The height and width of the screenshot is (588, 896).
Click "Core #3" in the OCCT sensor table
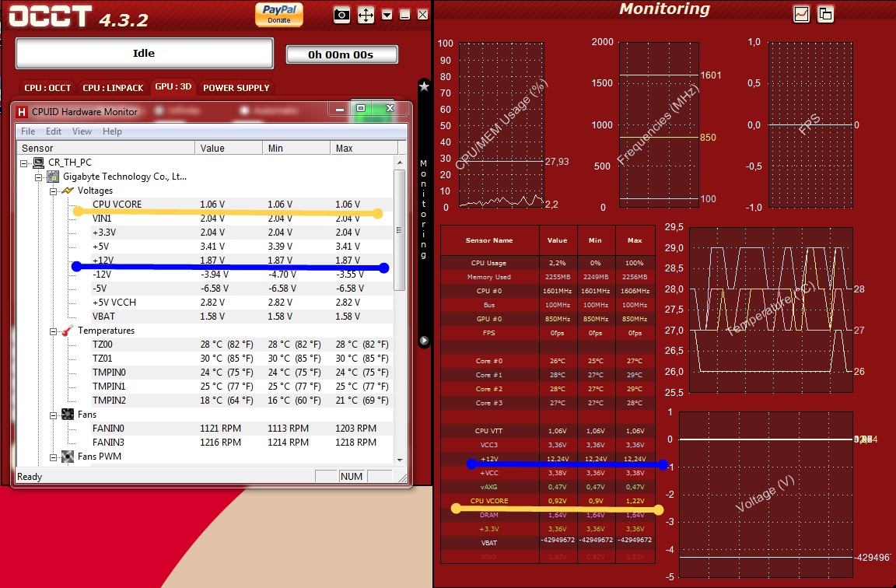489,403
